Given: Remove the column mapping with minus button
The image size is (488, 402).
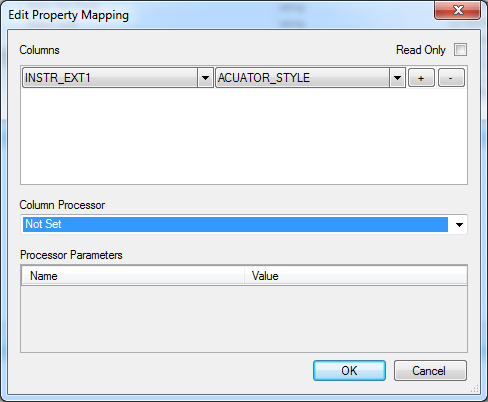Looking at the screenshot, I should point(451,78).
